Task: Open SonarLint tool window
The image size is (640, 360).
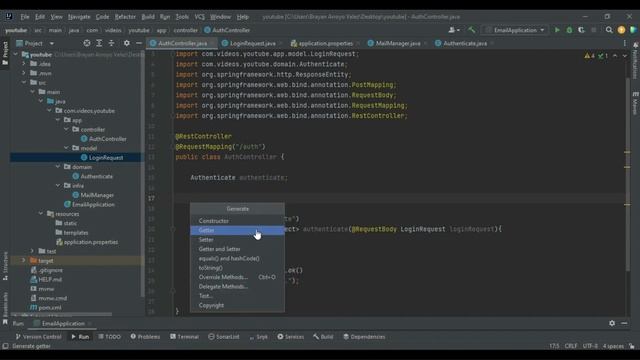Action: pyautogui.click(x=224, y=337)
